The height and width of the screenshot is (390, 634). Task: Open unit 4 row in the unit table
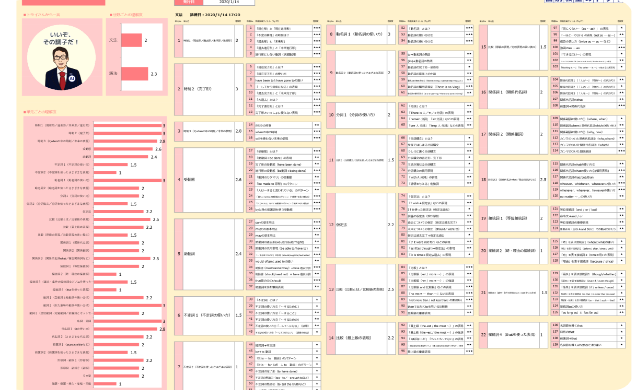209,180
